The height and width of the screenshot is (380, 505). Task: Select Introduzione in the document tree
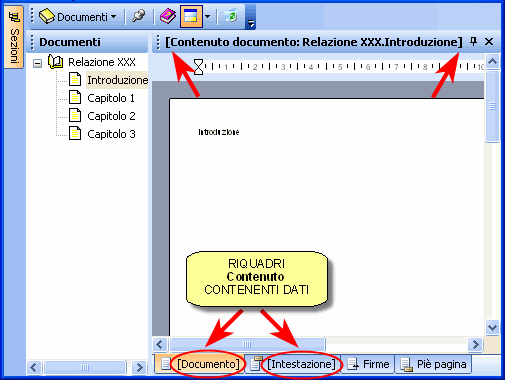(117, 80)
